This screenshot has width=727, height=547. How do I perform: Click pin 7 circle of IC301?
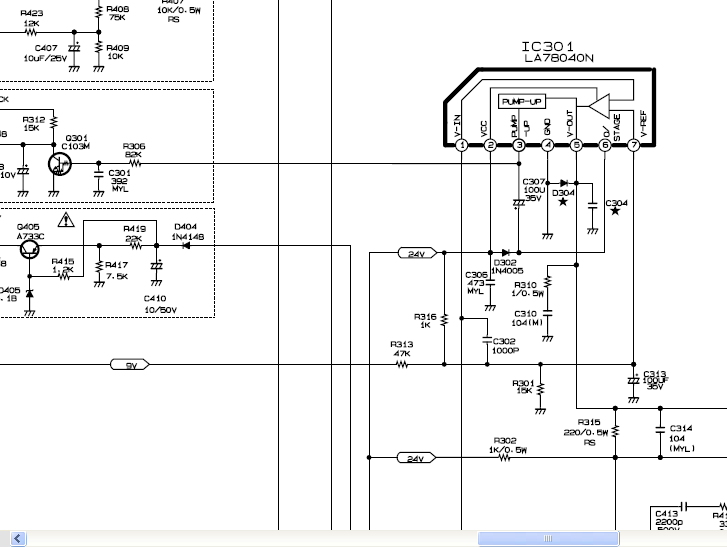(633, 145)
